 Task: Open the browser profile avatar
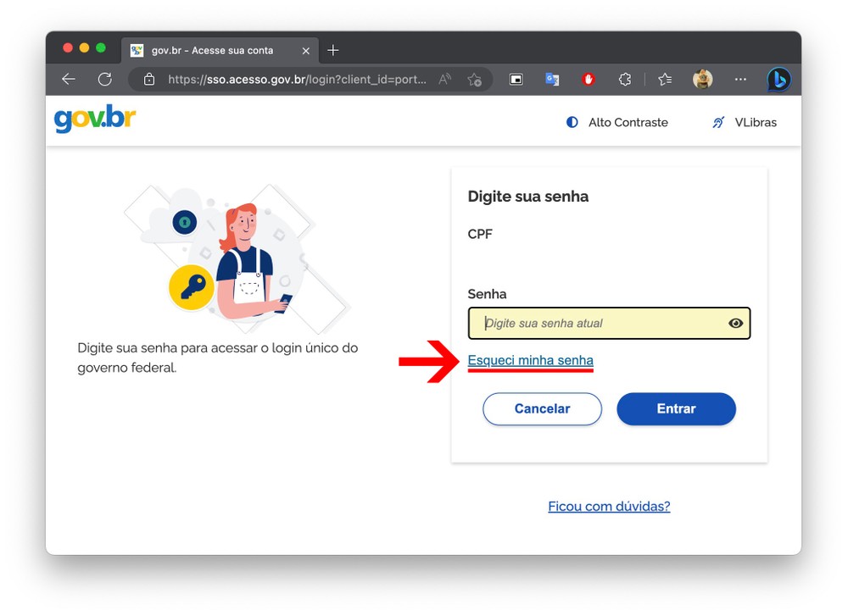point(702,80)
